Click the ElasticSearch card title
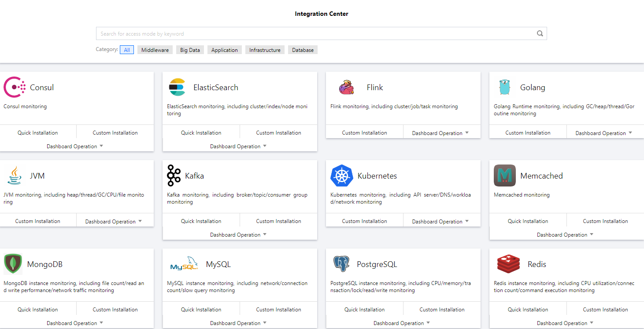This screenshot has height=329, width=644. (216, 87)
